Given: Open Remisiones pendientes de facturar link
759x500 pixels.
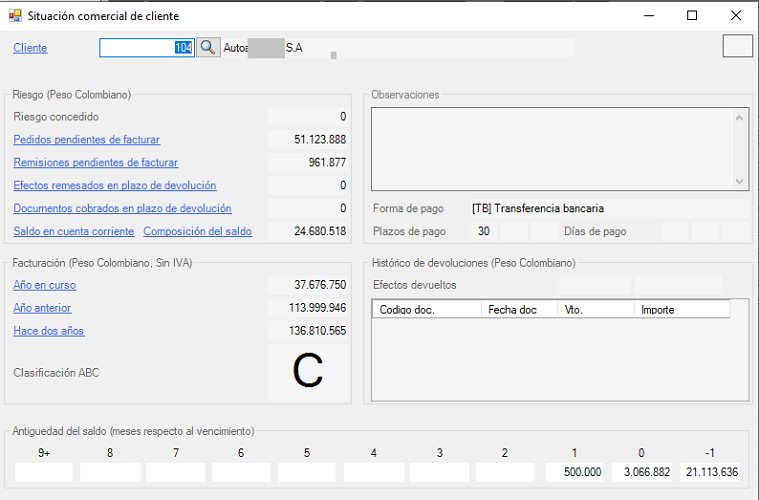Looking at the screenshot, I should (x=95, y=162).
